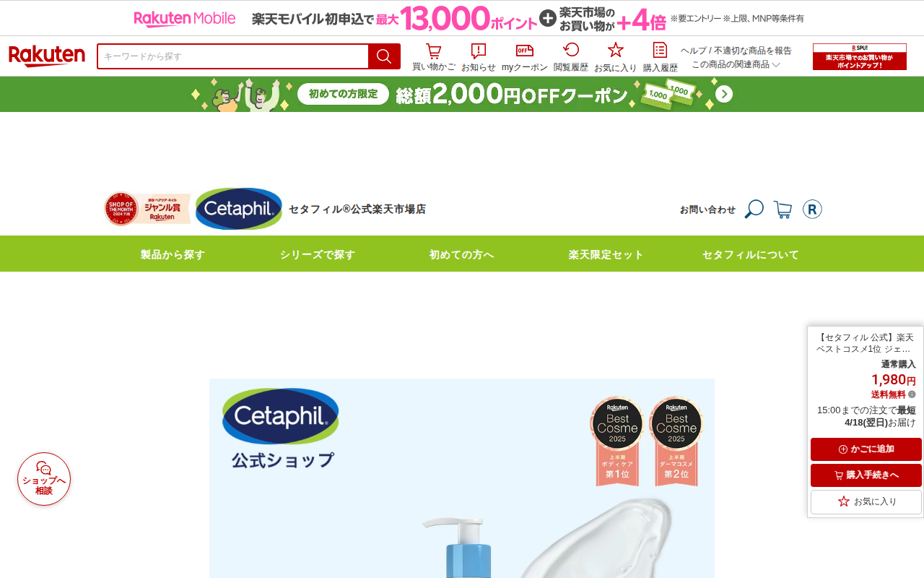Viewport: 924px width, 578px height.
Task: Open the shop cart icon beside お問い合わせ
Action: pyautogui.click(x=783, y=210)
